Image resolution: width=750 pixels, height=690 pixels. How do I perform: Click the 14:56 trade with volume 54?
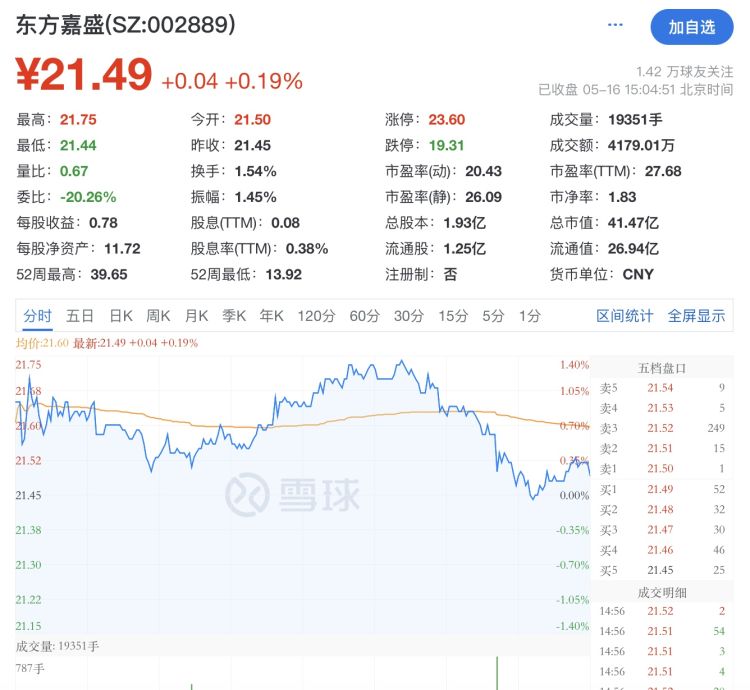click(x=662, y=631)
